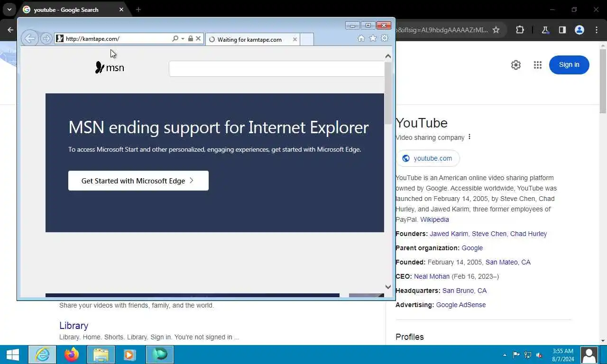
Task: Open Google Quick Settings gear
Action: (516, 65)
